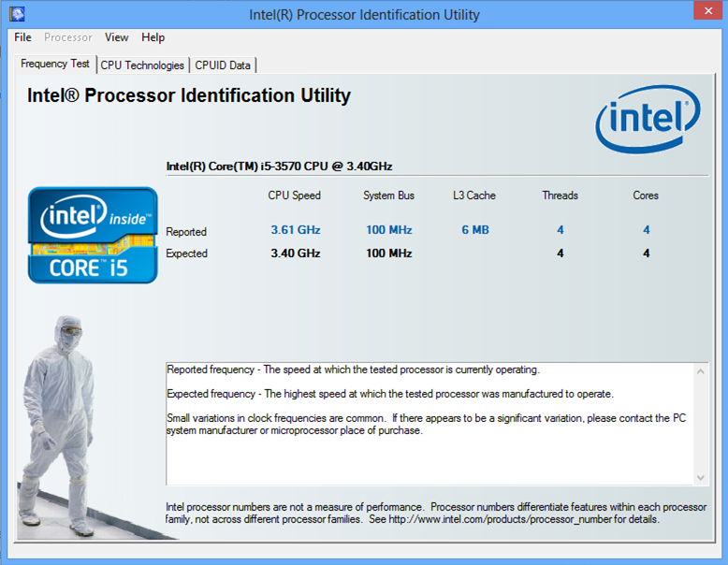This screenshot has width=728, height=565.
Task: Click the description box scroll-up arrow
Action: click(x=701, y=371)
